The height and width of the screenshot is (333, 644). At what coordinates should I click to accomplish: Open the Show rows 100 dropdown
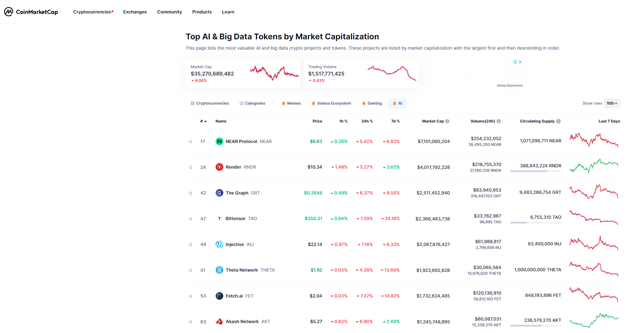click(612, 103)
